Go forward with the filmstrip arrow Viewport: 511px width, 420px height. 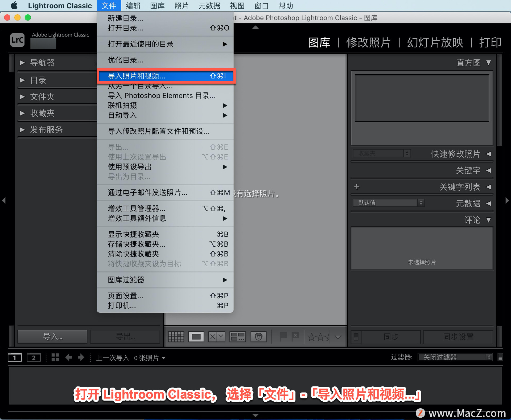(x=81, y=357)
